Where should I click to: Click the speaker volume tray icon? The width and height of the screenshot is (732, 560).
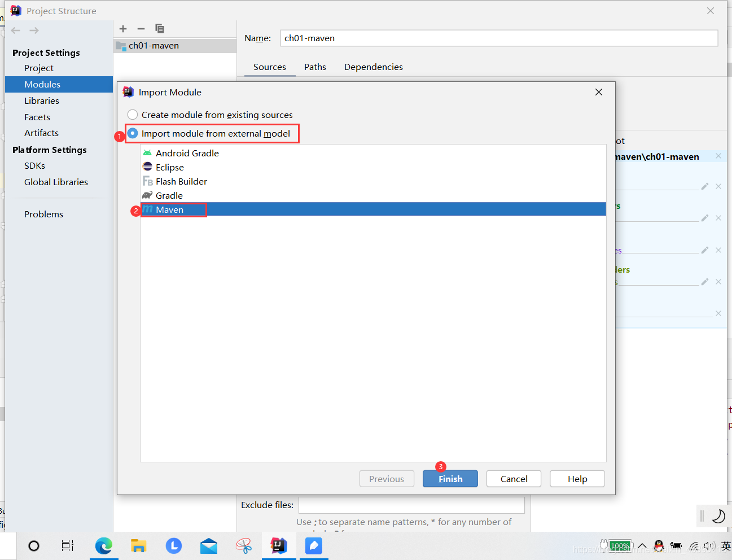709,546
